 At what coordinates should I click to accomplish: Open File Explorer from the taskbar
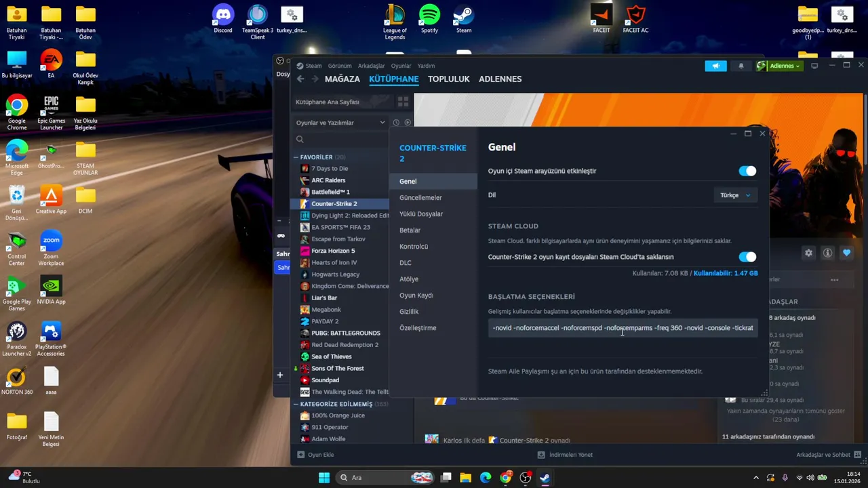pyautogui.click(x=466, y=478)
